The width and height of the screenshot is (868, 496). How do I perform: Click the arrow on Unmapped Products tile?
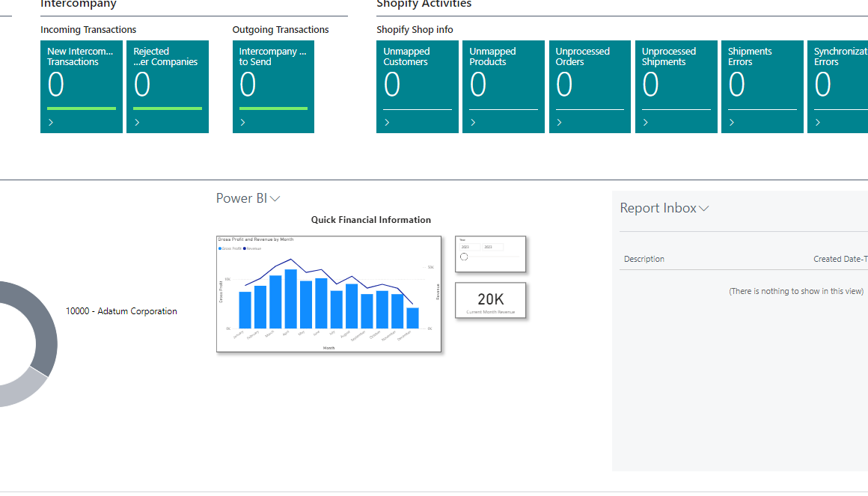point(473,123)
